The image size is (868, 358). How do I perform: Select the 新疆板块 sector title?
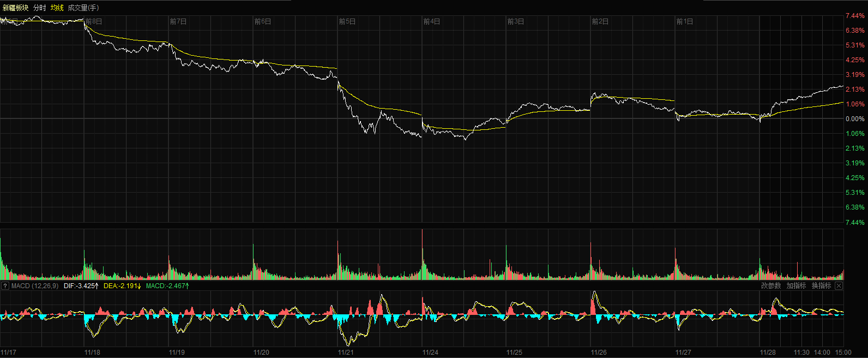point(15,8)
